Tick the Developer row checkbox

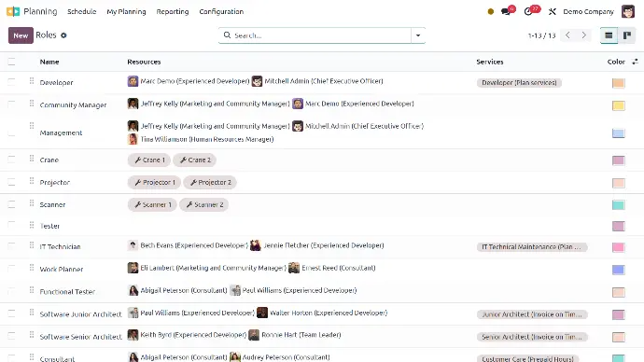(11, 82)
